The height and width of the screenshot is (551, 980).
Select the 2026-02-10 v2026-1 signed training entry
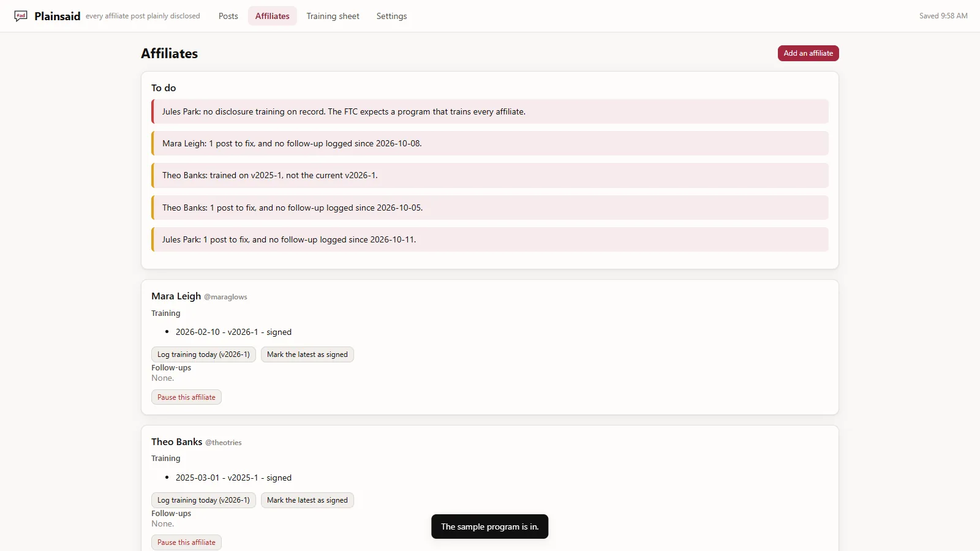coord(233,332)
